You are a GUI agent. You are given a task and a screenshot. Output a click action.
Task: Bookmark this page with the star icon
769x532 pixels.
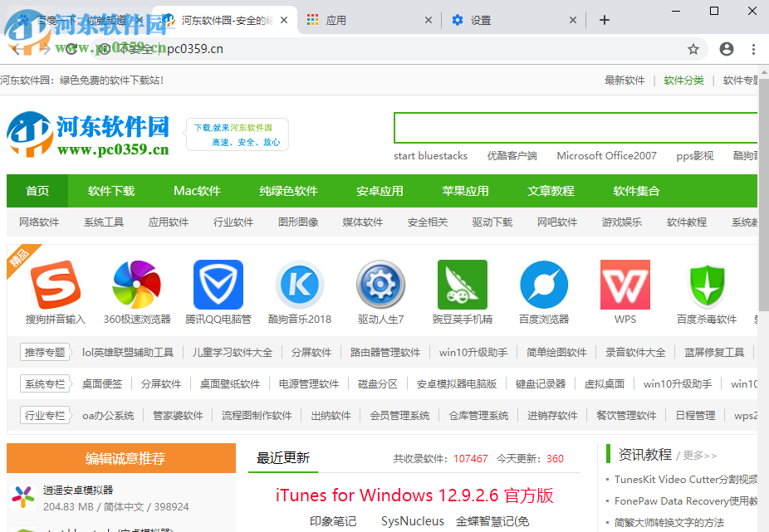[x=693, y=49]
